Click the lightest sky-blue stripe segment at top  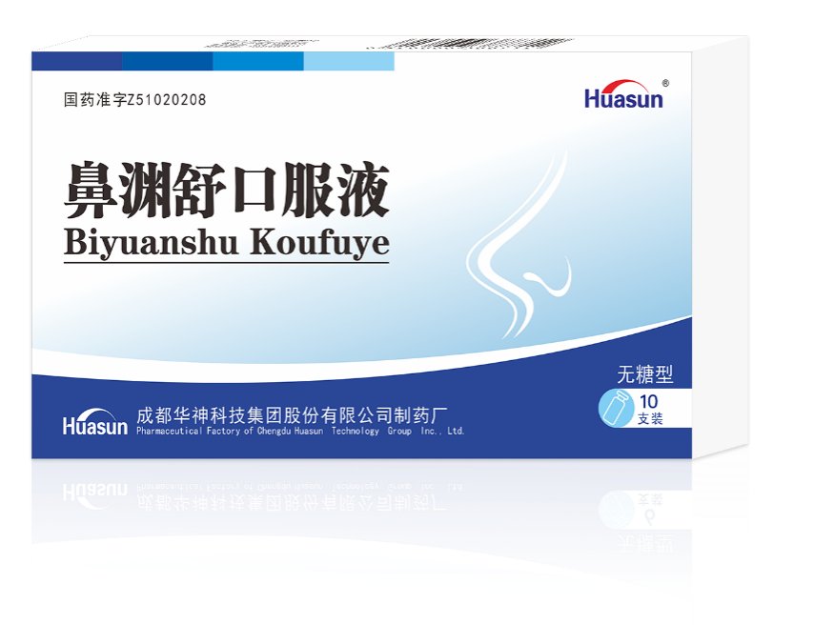click(x=349, y=61)
